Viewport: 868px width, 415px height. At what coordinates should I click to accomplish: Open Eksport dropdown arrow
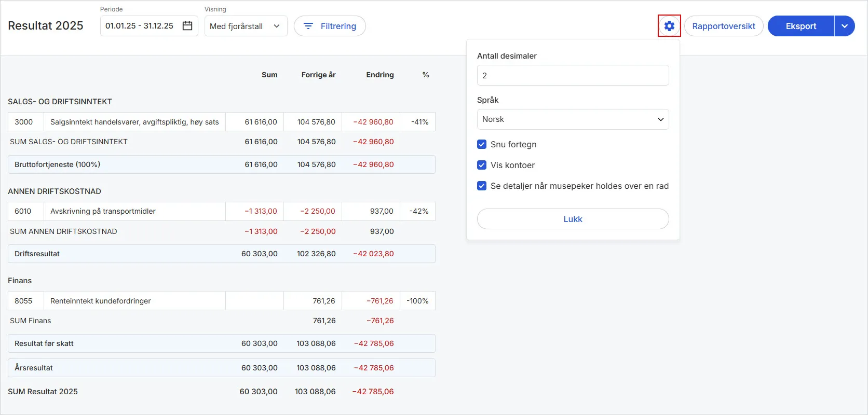tap(845, 26)
